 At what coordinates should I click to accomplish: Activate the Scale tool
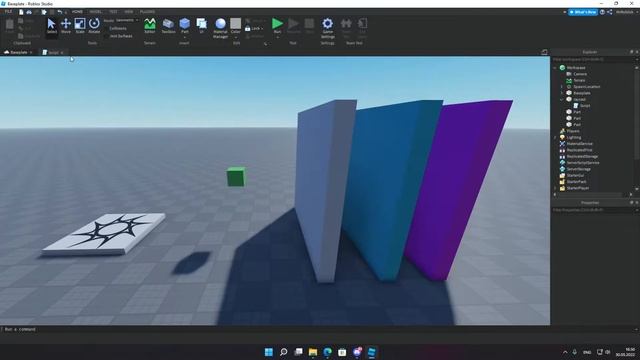80,24
